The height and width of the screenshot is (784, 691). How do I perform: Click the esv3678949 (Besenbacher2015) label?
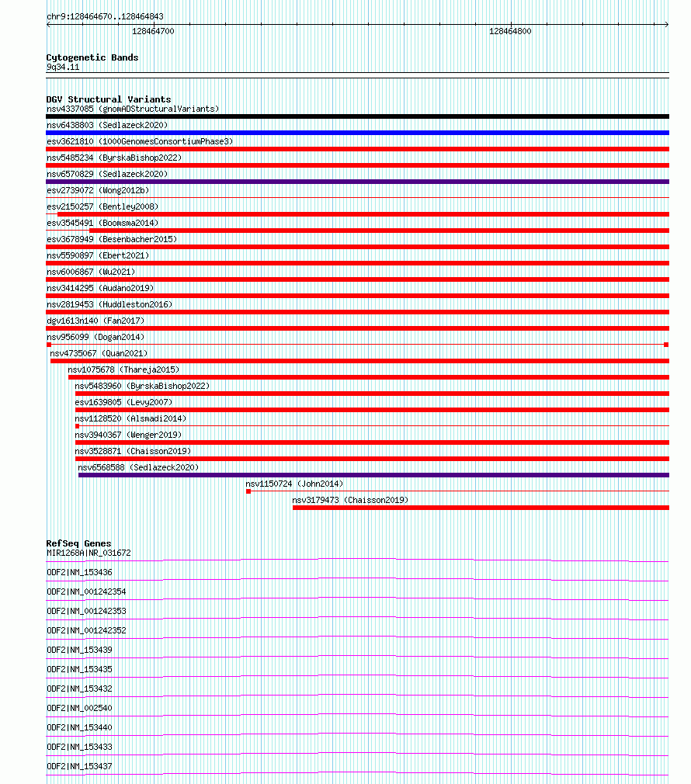(x=112, y=239)
